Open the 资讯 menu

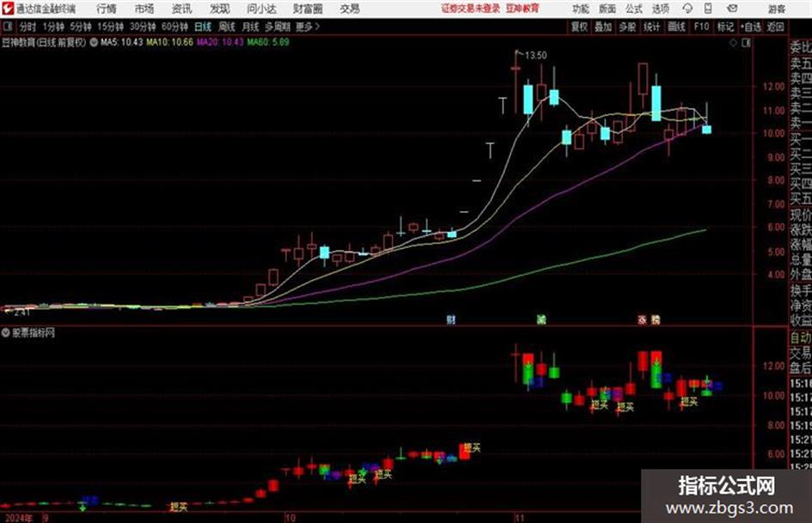181,9
